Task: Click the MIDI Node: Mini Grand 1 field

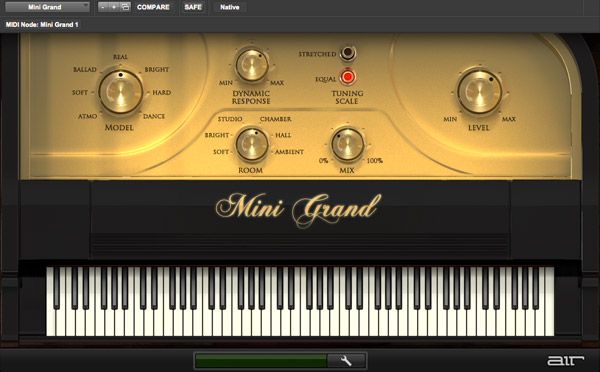Action: 42,24
